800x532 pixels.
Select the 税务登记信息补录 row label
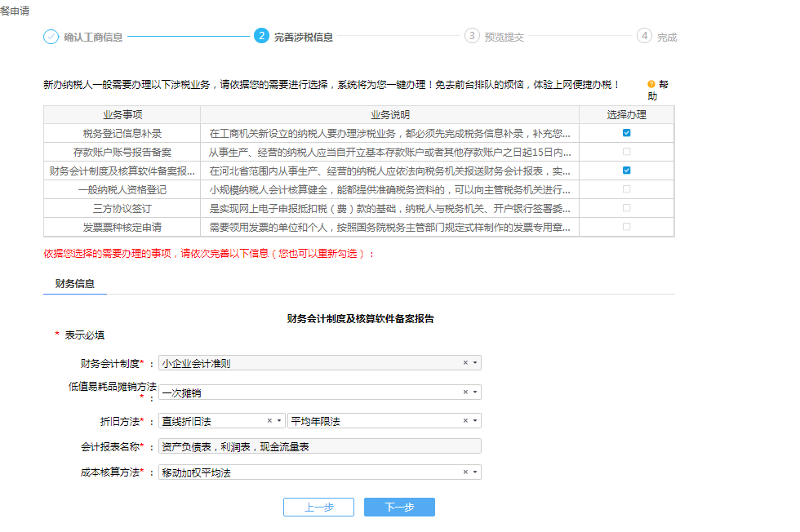click(x=122, y=134)
